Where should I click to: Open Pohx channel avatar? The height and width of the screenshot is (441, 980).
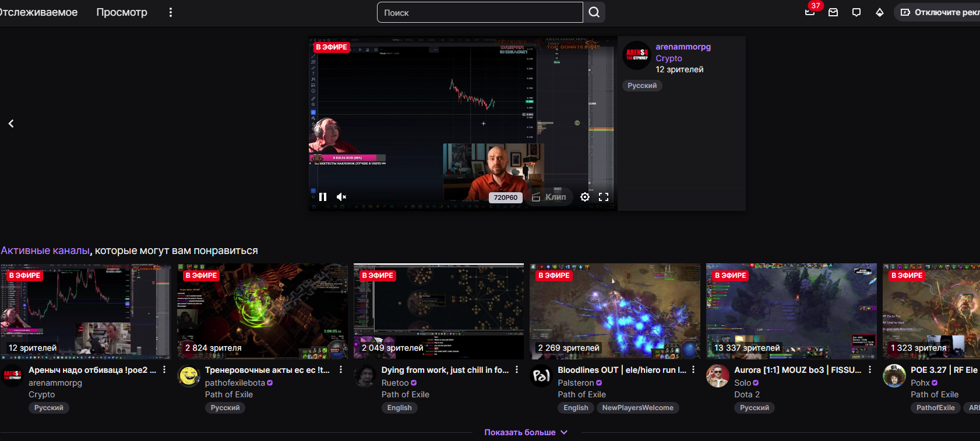pos(895,376)
